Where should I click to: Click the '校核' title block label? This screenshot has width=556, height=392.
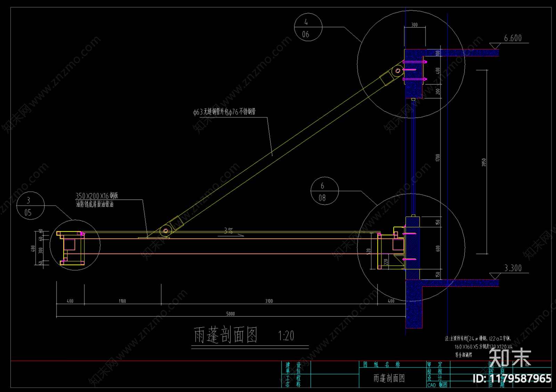(435, 372)
